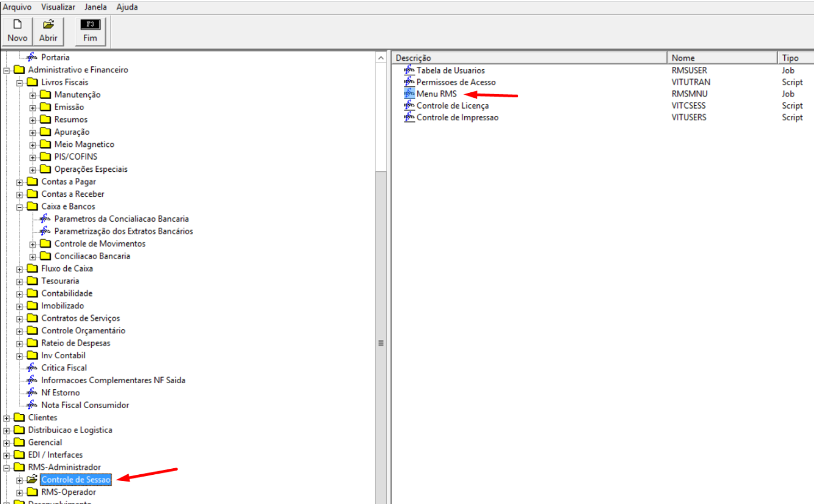Select the Rateio de Despesas tree item
The height and width of the screenshot is (504, 814).
[x=76, y=343]
